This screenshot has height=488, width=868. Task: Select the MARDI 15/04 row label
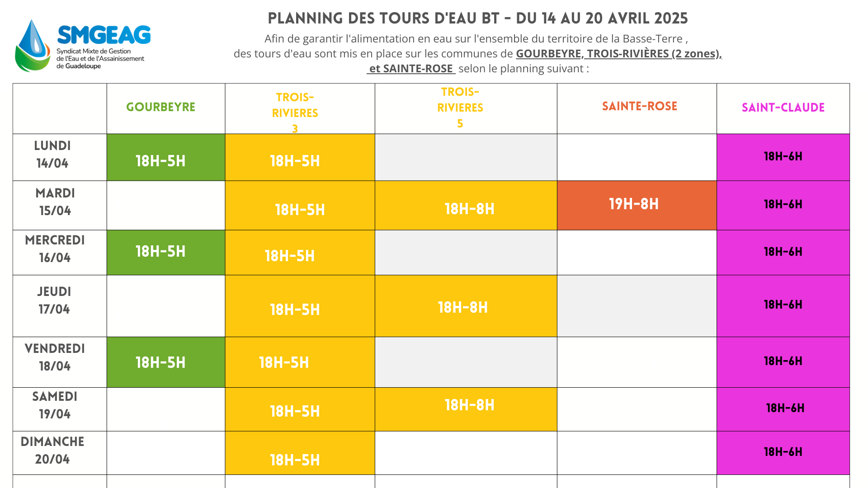[x=55, y=202]
